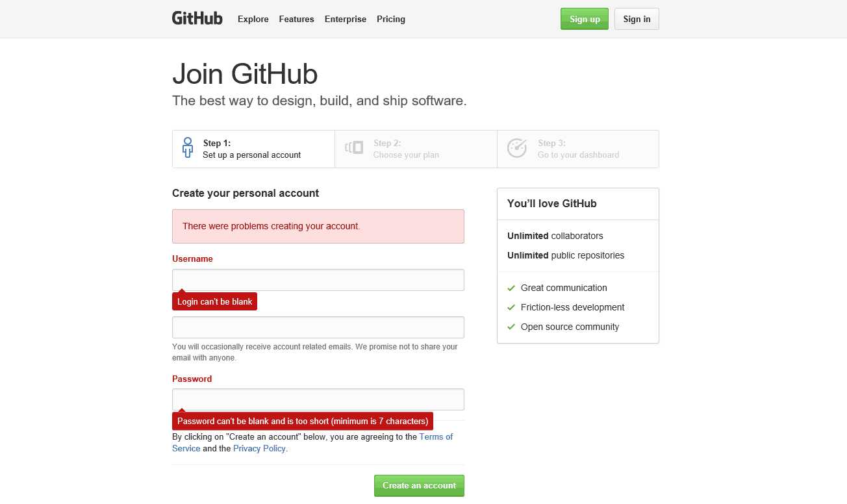Click the green Sign up button
The width and height of the screenshot is (847, 504).
pyautogui.click(x=585, y=19)
